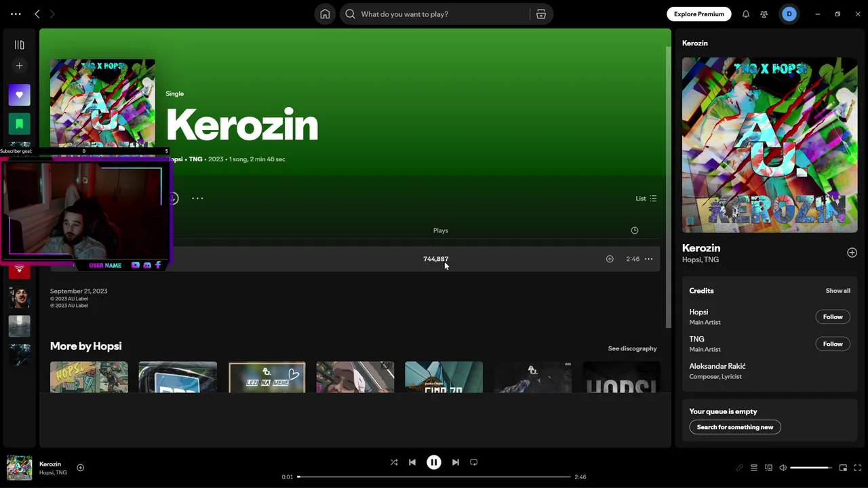This screenshot has width=868, height=488.
Task: Open Hopsi, TNG under right-panel Kerozin title
Action: click(701, 260)
